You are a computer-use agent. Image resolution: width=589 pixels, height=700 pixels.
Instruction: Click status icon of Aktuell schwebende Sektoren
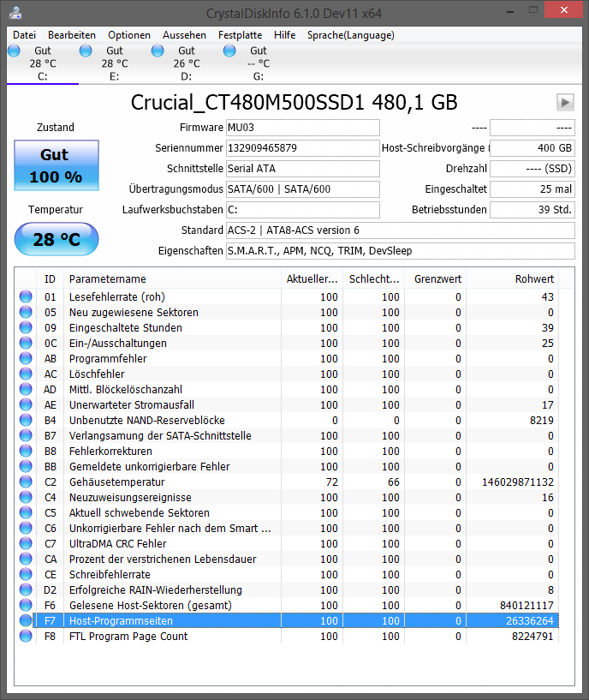tap(26, 512)
